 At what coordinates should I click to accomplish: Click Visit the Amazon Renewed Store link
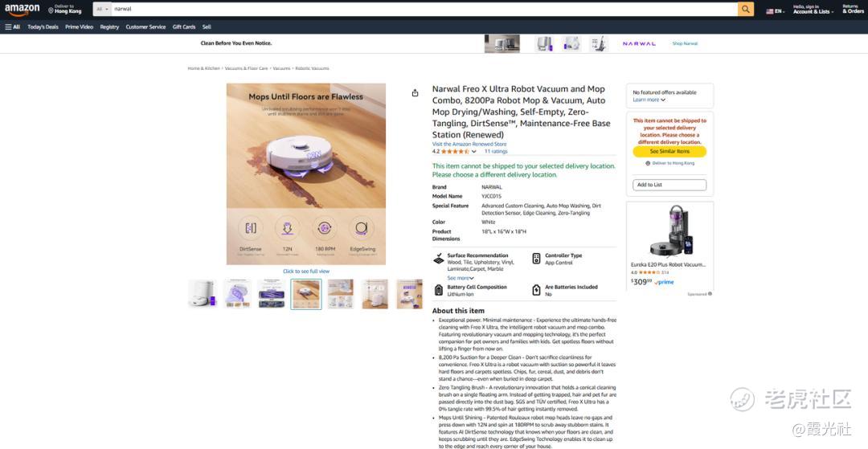469,145
